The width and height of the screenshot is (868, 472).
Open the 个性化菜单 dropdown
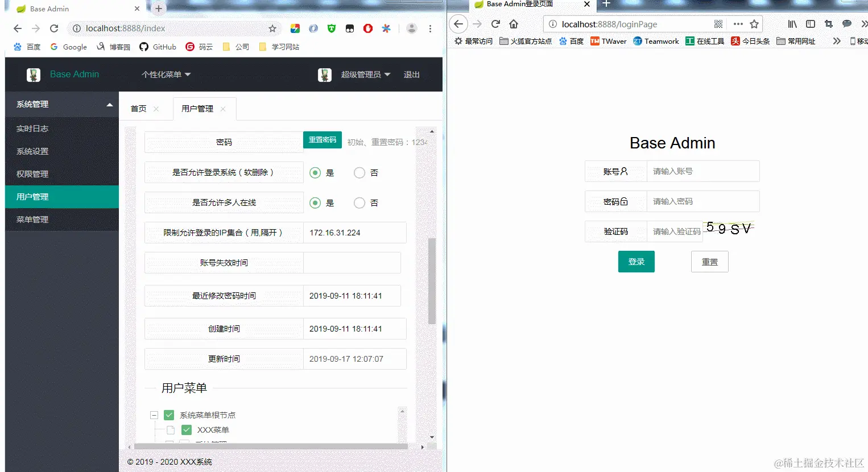coord(166,74)
